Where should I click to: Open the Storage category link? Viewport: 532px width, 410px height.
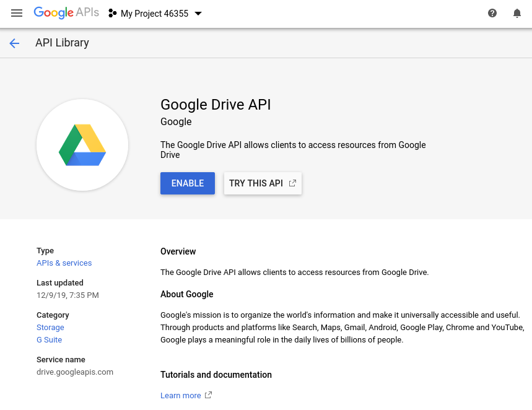point(50,328)
